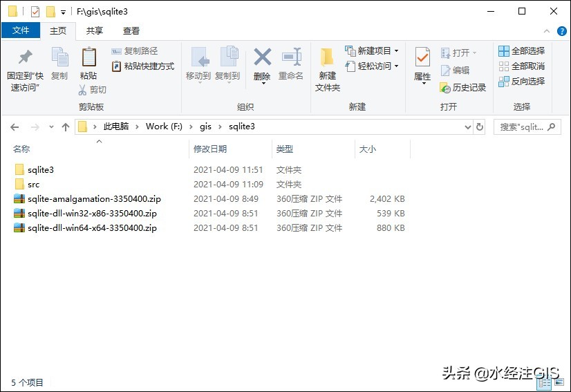Click the New folder (新建文件夹) icon
571x392 pixels.
click(327, 58)
